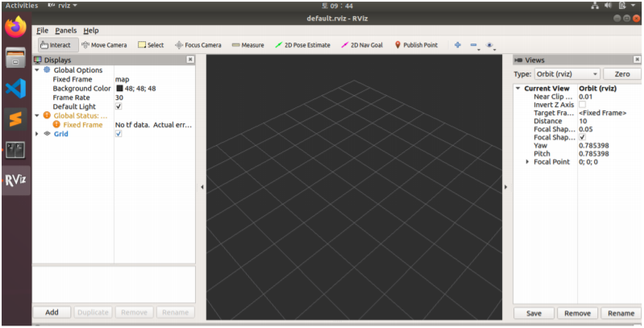Click the clock in the top bar
This screenshot has width=644, height=328.
coord(337,6)
